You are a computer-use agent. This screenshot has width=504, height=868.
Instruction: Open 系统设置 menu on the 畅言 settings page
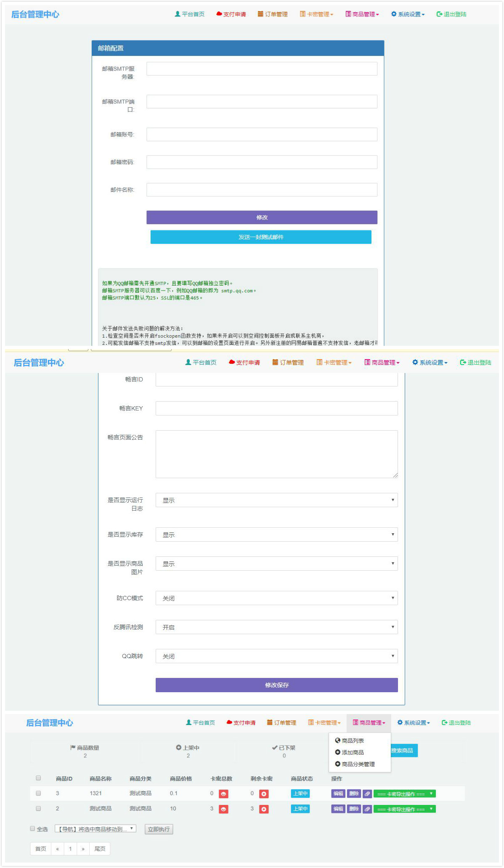(x=430, y=363)
